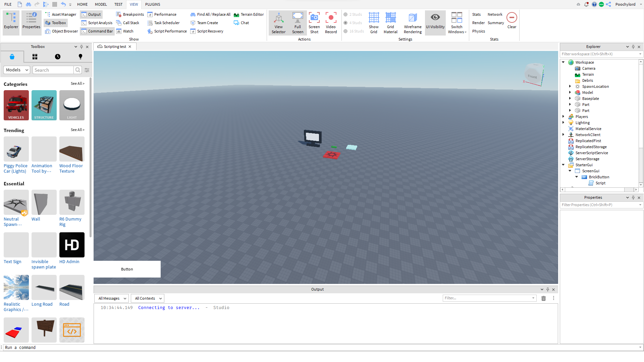This screenshot has width=644, height=362.
Task: Insert the HD Admin model
Action: pos(72,248)
